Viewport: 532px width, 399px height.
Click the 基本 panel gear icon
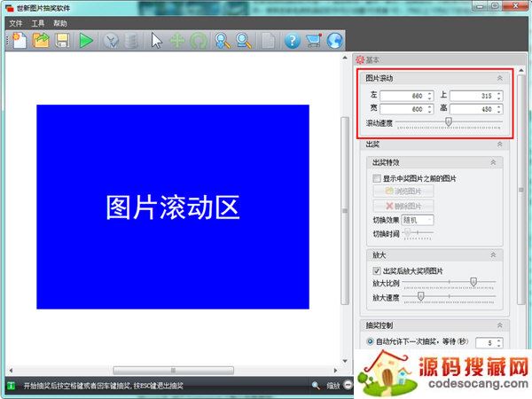click(360, 60)
